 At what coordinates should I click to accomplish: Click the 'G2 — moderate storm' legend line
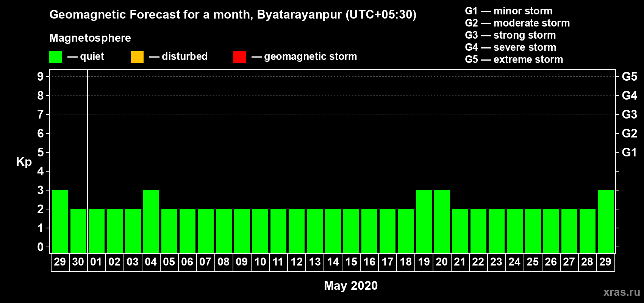(517, 23)
